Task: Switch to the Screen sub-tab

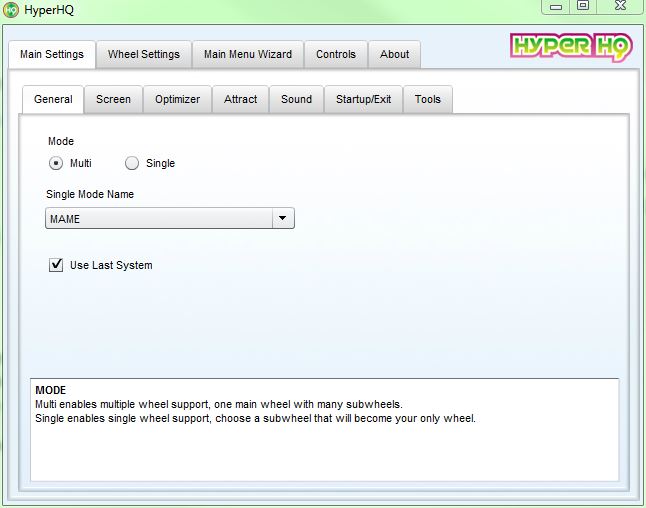Action: [113, 99]
